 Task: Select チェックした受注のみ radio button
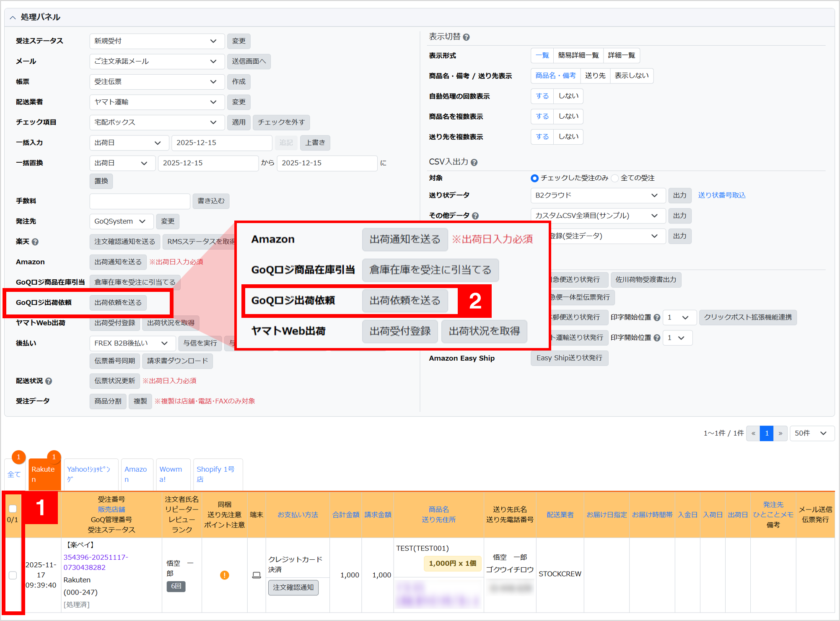[x=534, y=178]
